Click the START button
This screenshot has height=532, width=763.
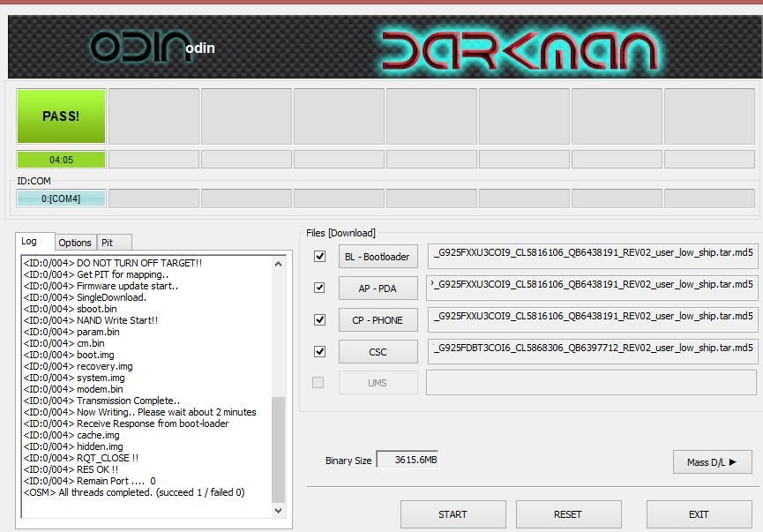click(453, 514)
